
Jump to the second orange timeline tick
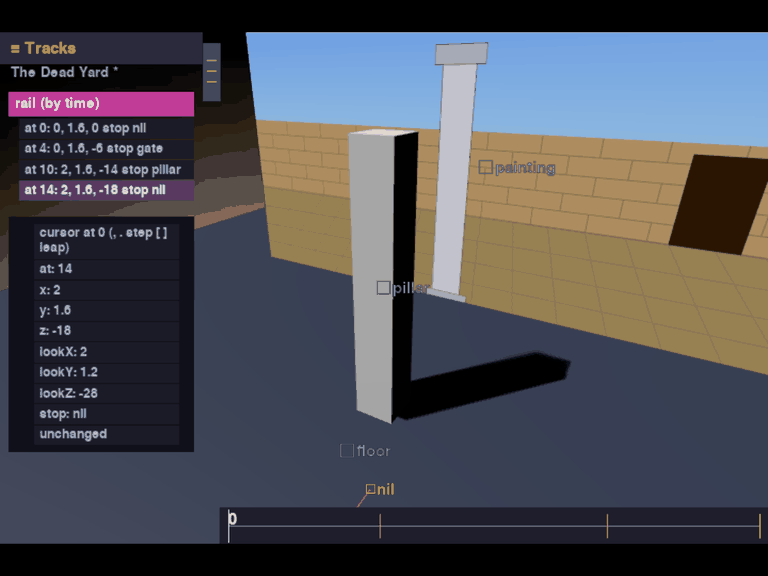pyautogui.click(x=607, y=526)
